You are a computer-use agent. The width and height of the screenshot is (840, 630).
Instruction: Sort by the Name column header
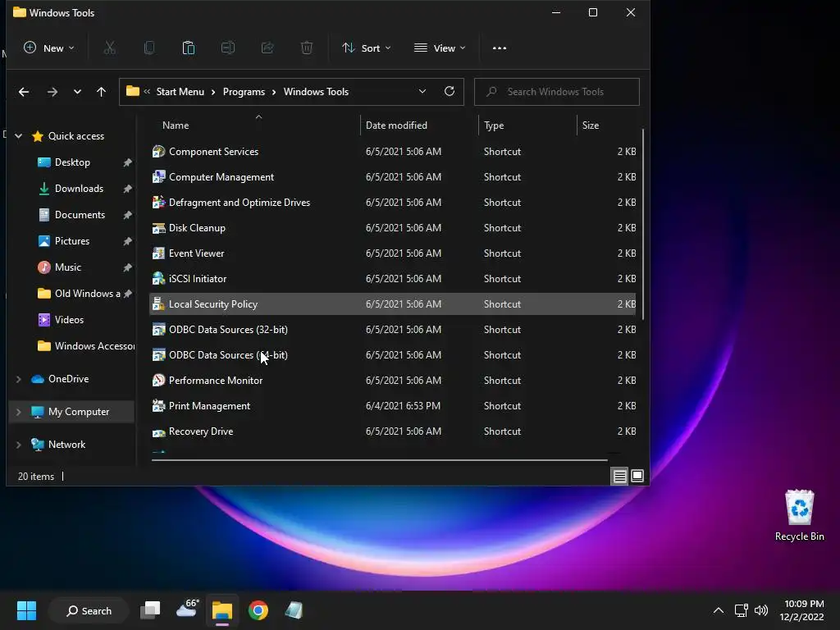(x=176, y=126)
